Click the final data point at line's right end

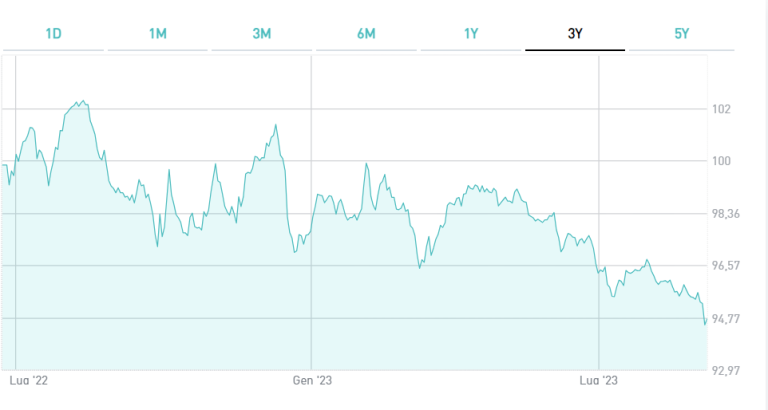(x=705, y=323)
